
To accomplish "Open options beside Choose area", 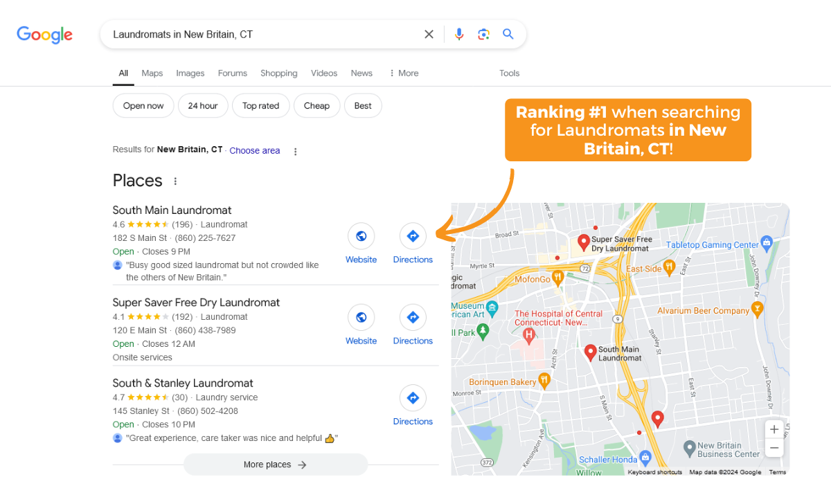I will pos(296,152).
